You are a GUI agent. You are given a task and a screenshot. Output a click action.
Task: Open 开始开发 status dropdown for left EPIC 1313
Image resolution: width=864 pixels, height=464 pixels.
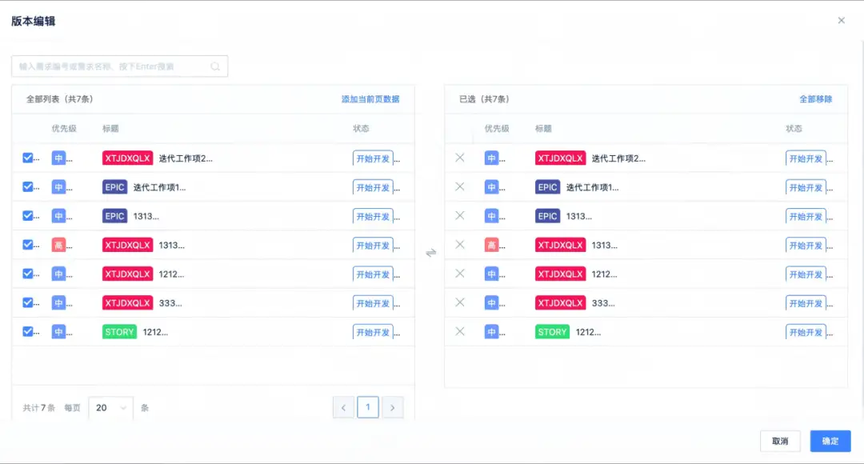[x=373, y=217]
